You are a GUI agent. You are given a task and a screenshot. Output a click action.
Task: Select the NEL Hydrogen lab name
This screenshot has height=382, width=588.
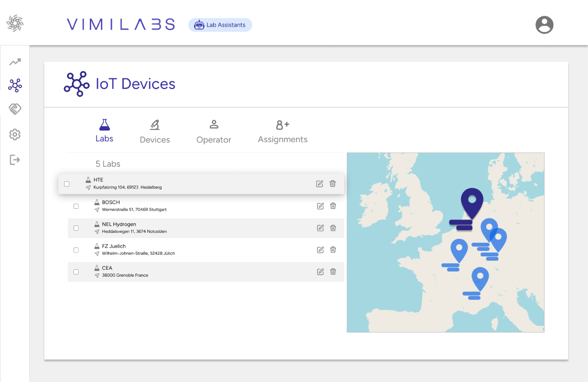point(119,224)
